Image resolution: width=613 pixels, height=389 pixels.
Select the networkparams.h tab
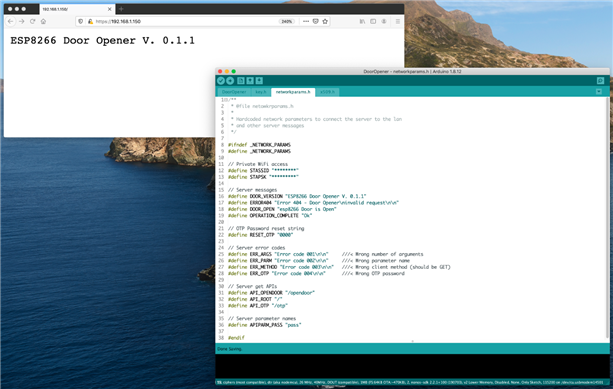[293, 92]
